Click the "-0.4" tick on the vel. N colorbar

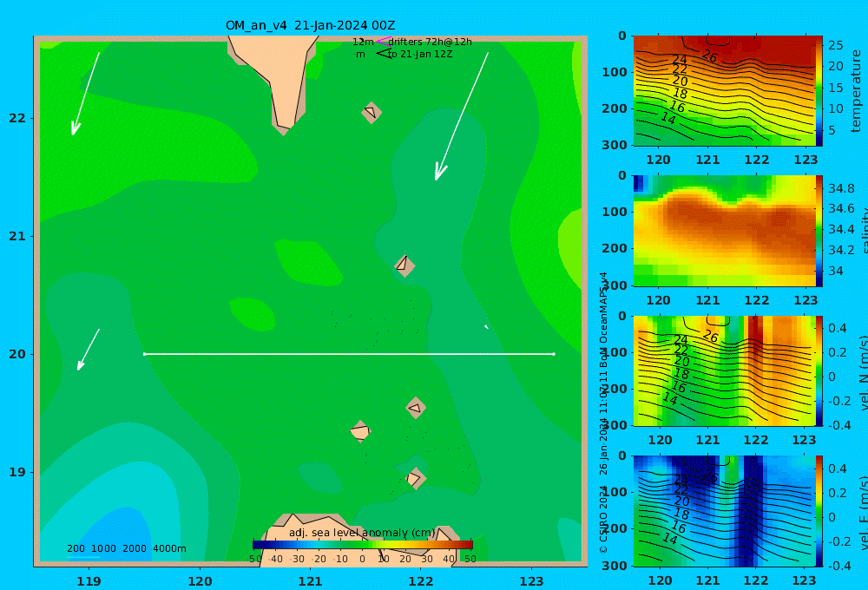(838, 424)
